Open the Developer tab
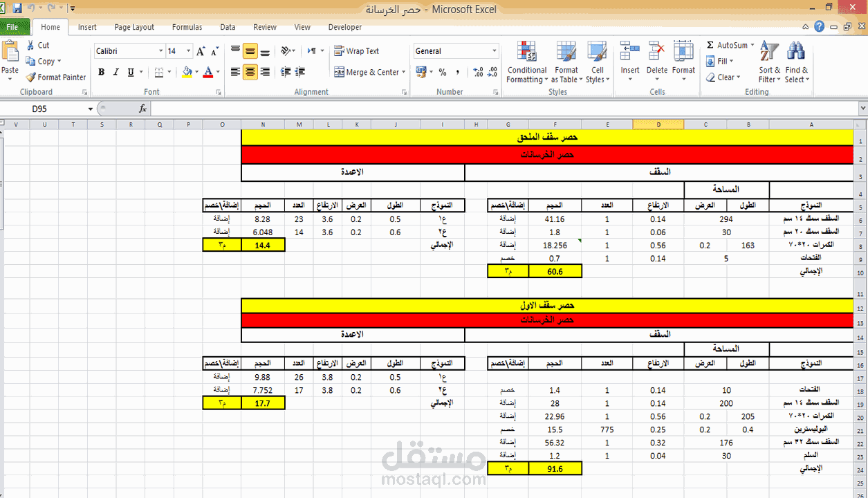This screenshot has width=868, height=498. (344, 27)
